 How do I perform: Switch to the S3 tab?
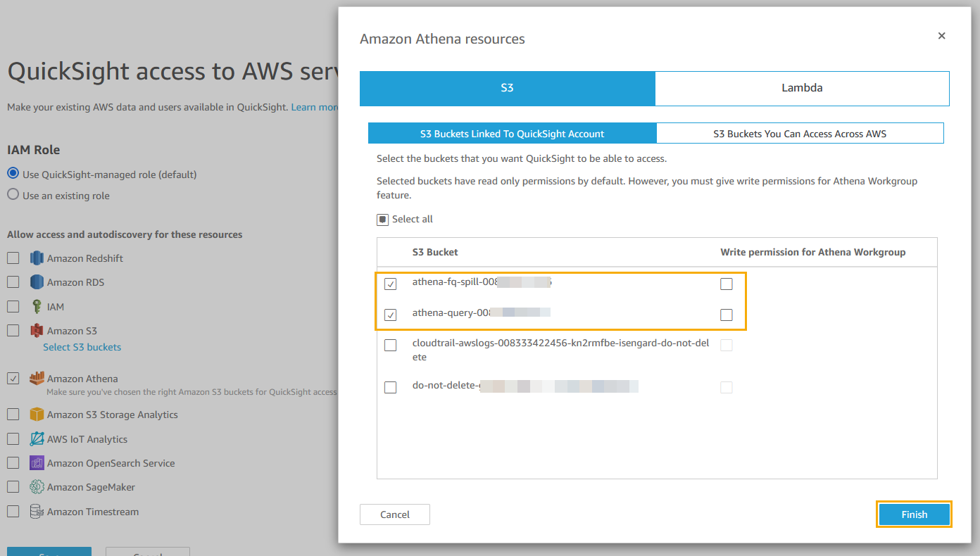pos(507,88)
